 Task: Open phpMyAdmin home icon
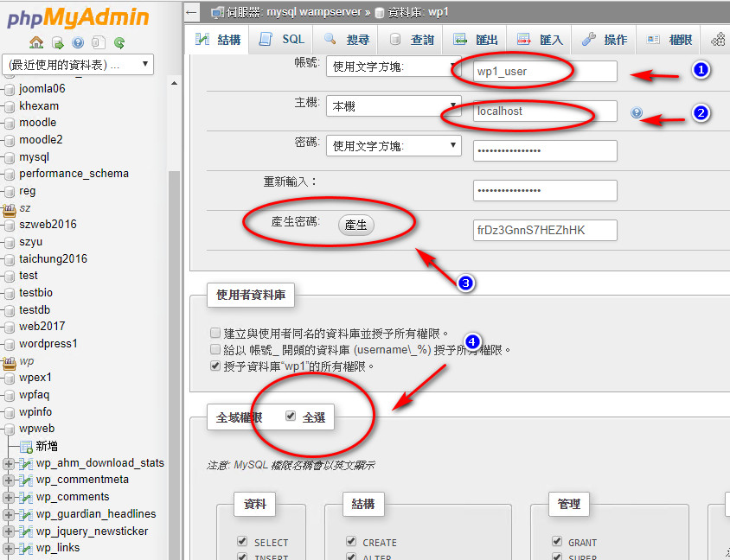point(36,43)
